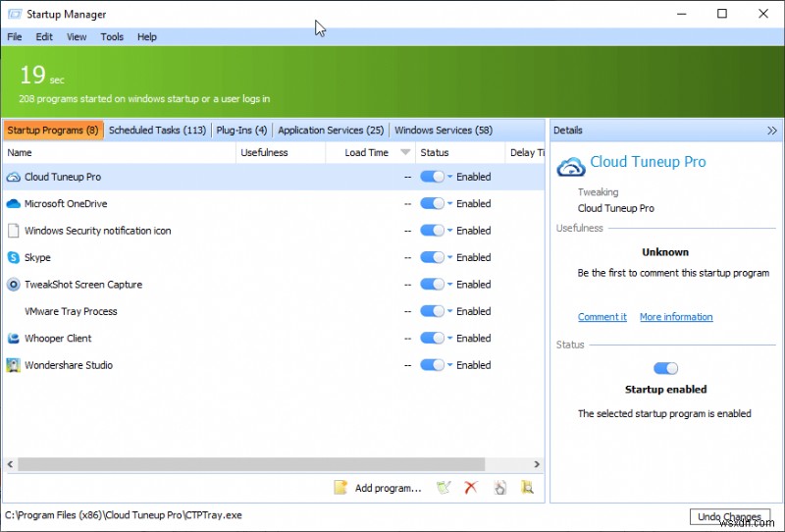This screenshot has width=785, height=532.
Task: Select the Skype row name
Action: [x=37, y=258]
